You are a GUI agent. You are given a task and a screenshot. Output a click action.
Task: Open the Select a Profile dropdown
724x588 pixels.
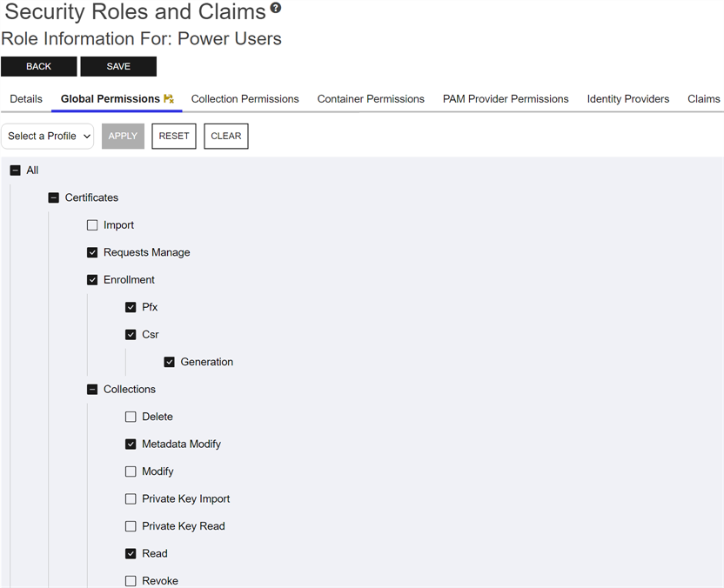pos(48,136)
